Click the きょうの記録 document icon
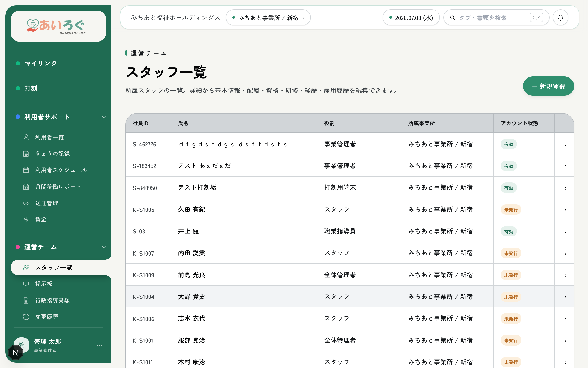 pos(26,154)
